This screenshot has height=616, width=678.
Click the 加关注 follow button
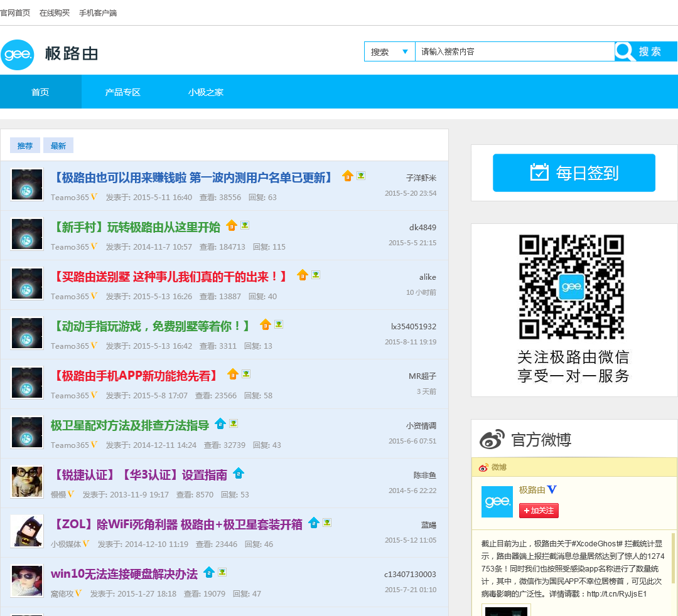539,511
